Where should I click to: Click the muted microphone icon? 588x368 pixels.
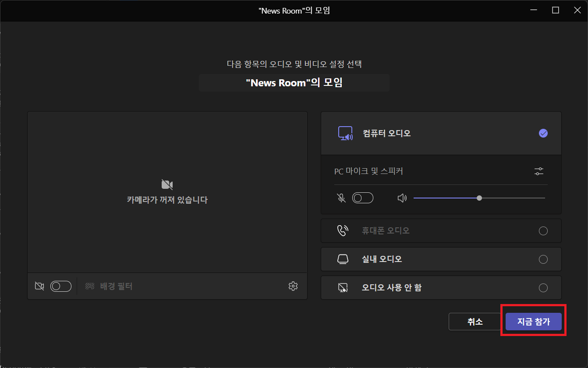point(341,198)
